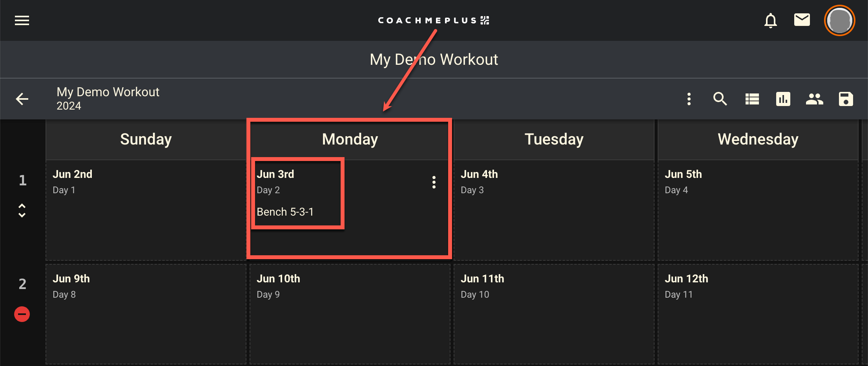Save the workout with the disk icon
Image resolution: width=868 pixels, height=366 pixels.
pos(846,99)
